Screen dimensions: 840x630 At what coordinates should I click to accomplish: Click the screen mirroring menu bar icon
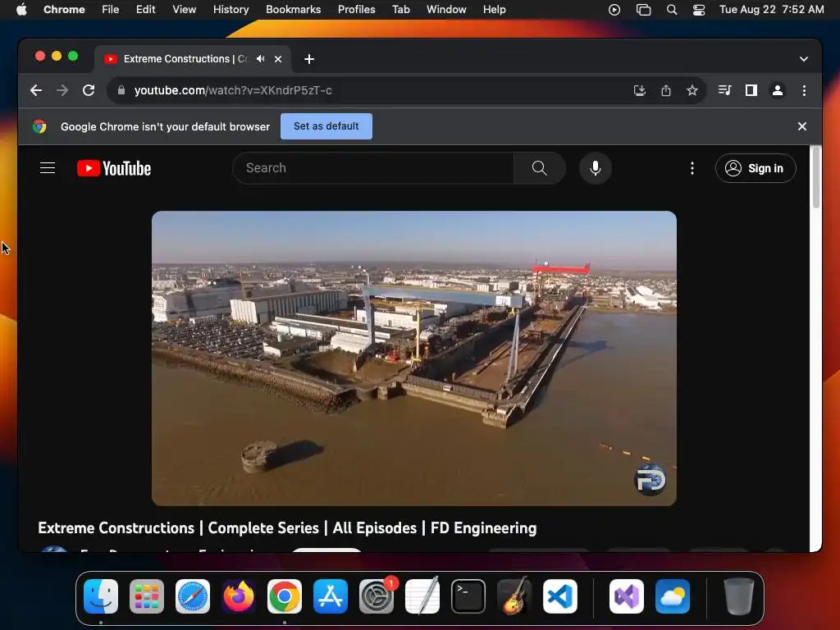tap(643, 10)
